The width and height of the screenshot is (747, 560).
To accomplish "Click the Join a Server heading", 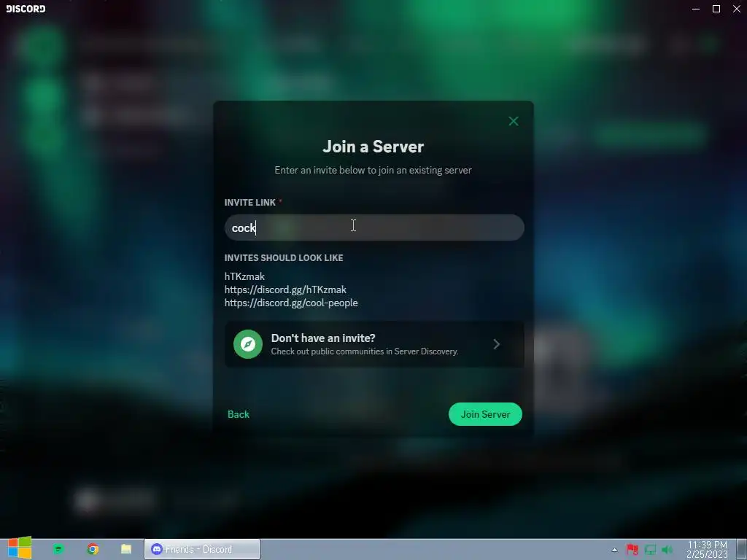I will [373, 147].
